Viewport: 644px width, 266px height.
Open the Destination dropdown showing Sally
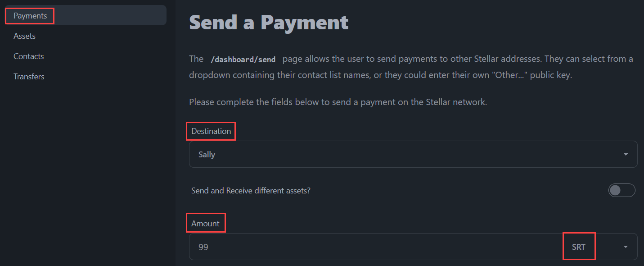click(x=413, y=154)
